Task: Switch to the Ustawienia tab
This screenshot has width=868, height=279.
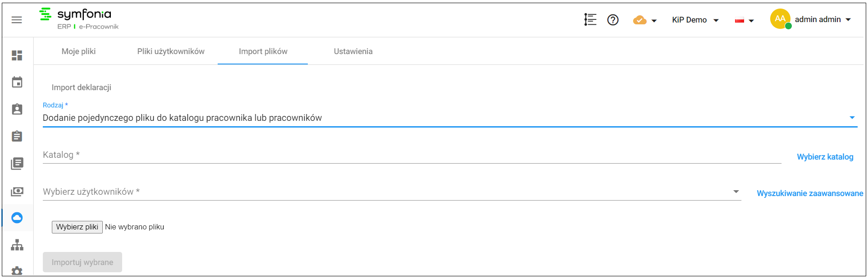Action: [x=353, y=51]
